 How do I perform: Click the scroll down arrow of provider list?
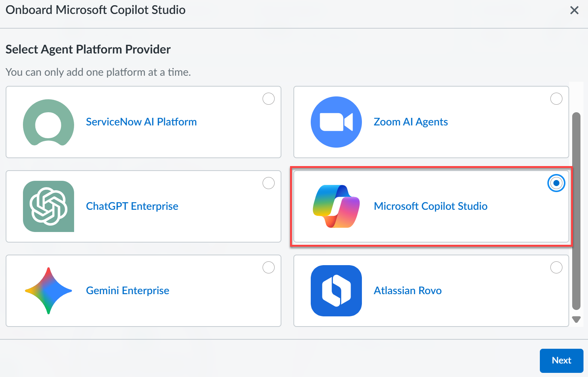[576, 319]
